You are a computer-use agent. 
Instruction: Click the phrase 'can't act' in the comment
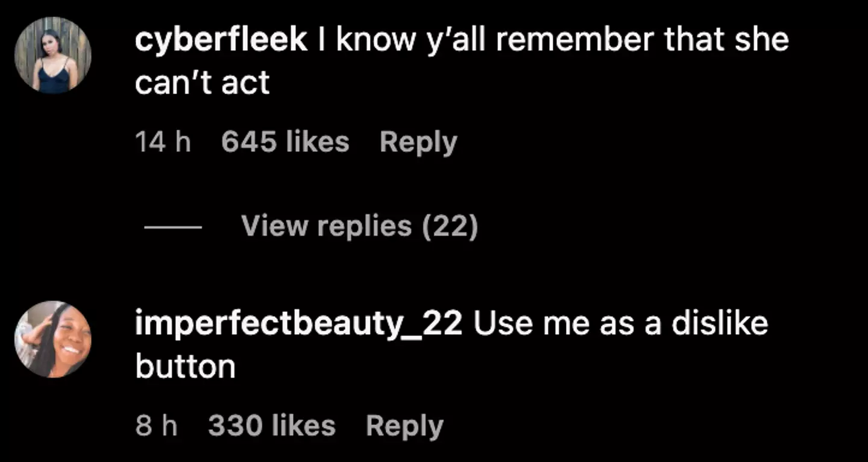coord(201,81)
